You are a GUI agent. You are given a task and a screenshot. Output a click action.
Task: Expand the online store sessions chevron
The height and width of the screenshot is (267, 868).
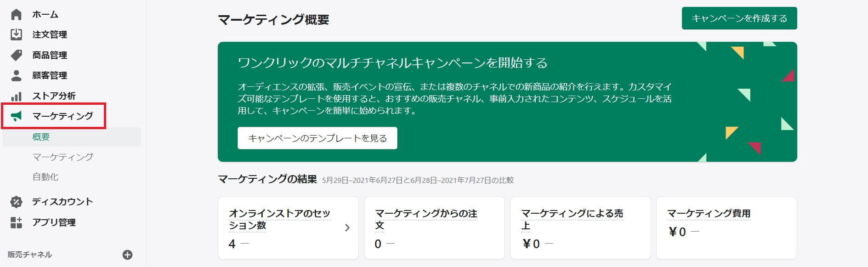pyautogui.click(x=347, y=227)
